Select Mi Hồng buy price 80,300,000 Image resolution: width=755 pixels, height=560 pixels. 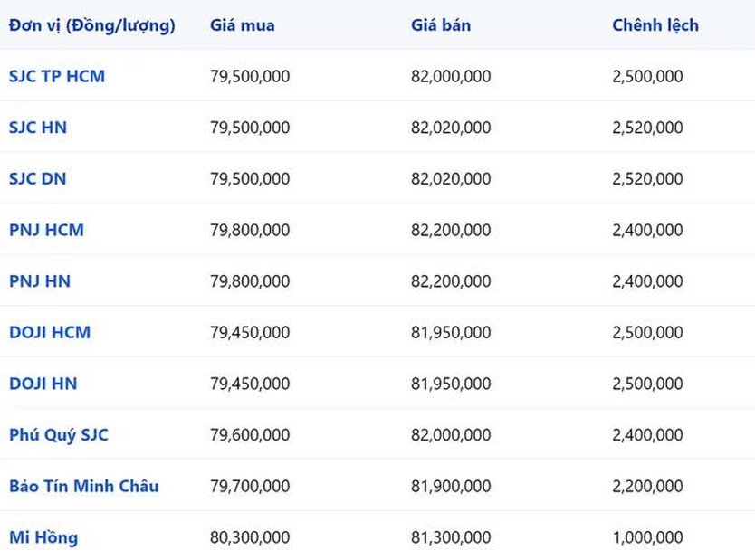250,537
